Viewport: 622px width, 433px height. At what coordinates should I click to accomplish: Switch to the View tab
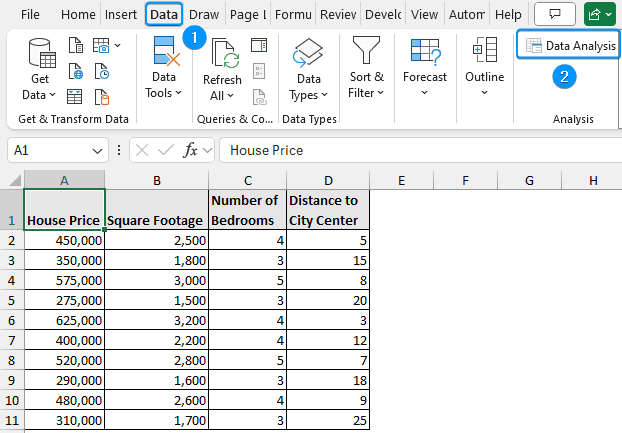point(424,14)
